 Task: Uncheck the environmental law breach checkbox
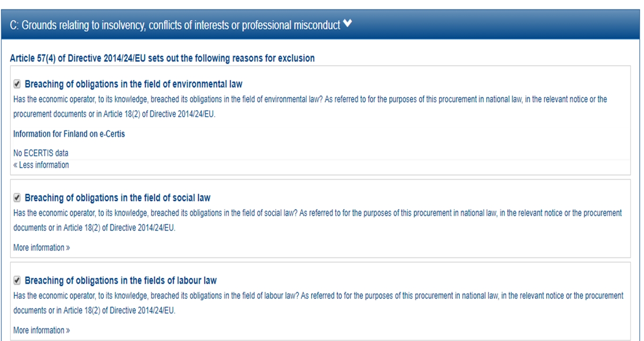[x=17, y=84]
